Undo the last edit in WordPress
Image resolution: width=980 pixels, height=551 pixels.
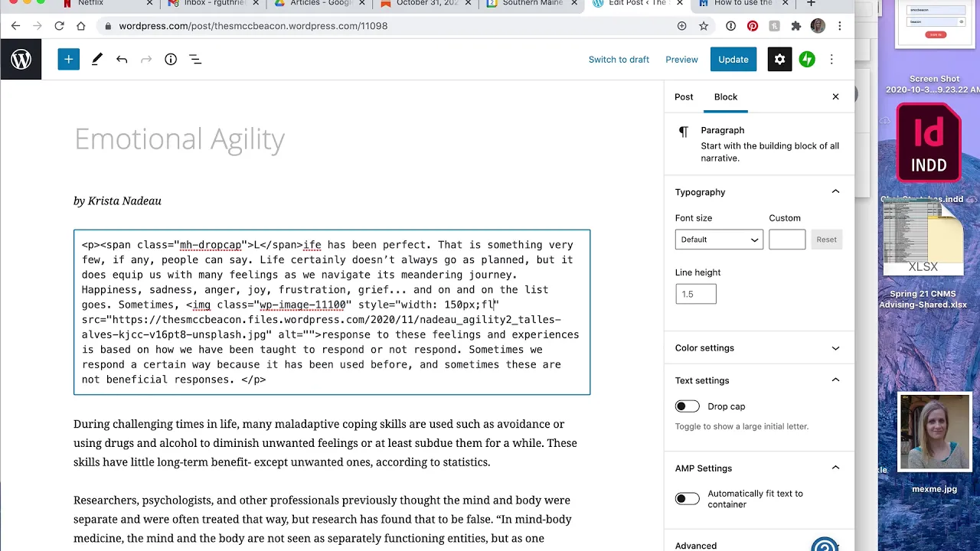coord(122,59)
